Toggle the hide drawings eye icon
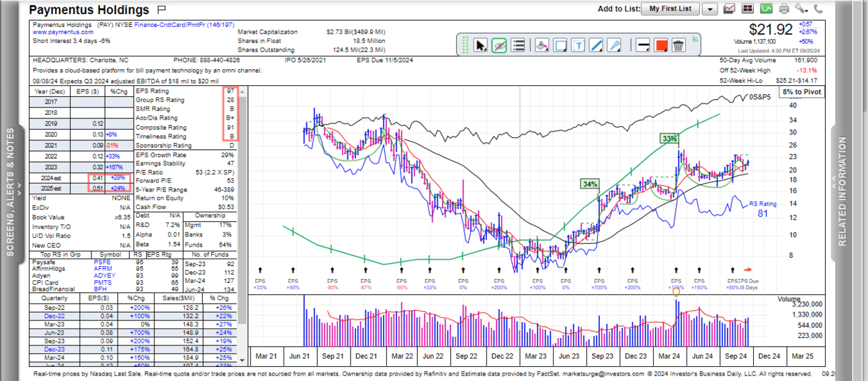 499,45
